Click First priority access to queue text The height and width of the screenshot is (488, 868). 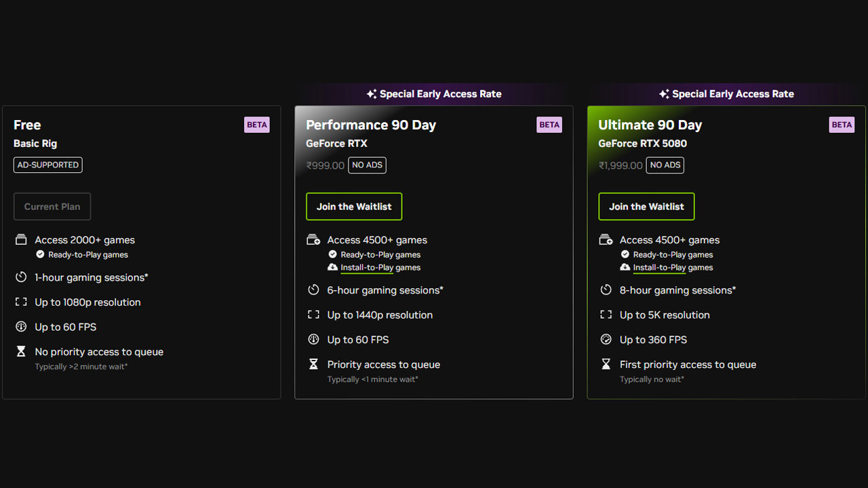click(x=688, y=365)
